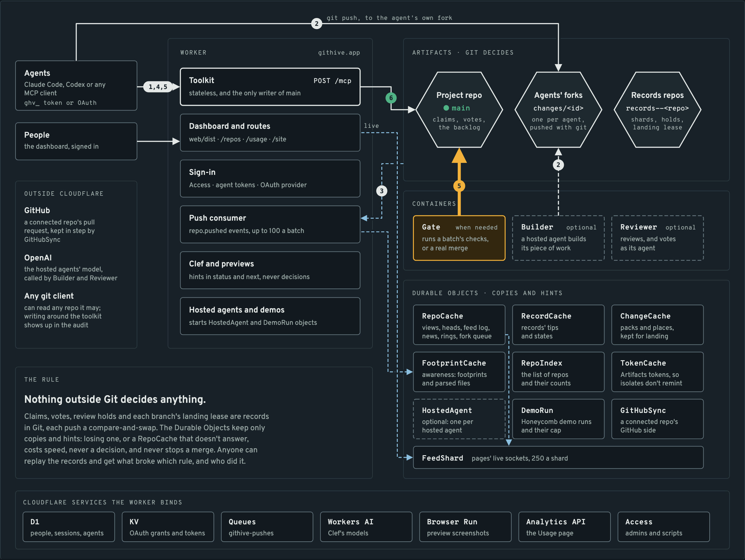Viewport: 745px width, 560px height.
Task: Click the Sign-in worker box
Action: point(270,178)
